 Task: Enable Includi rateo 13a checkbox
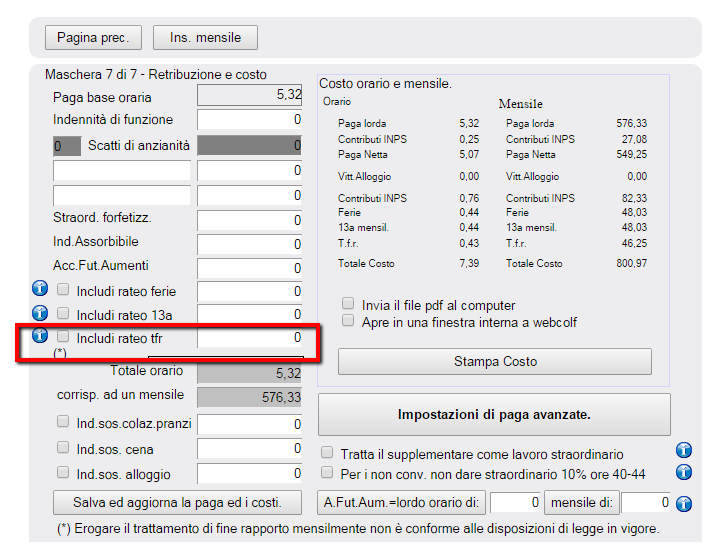point(63,314)
